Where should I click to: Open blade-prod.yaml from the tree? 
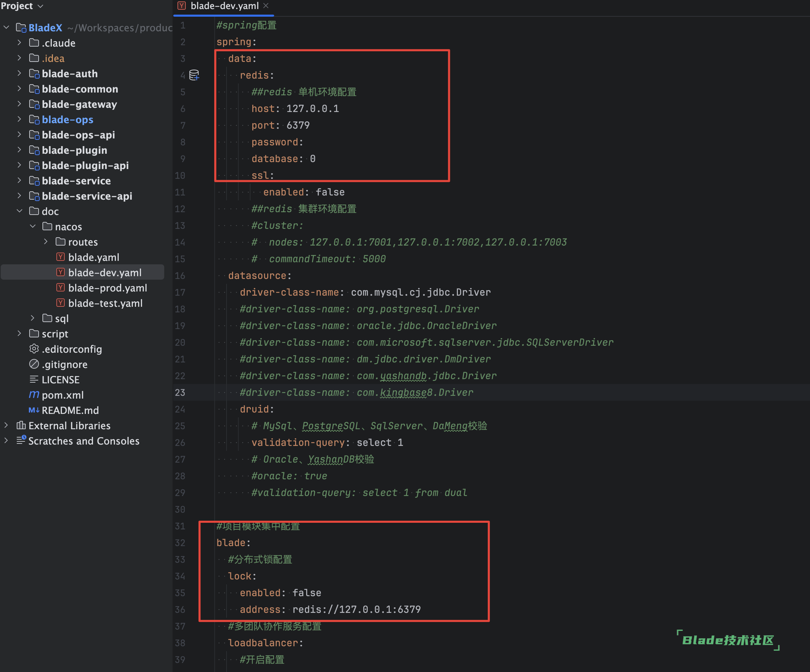(x=108, y=288)
